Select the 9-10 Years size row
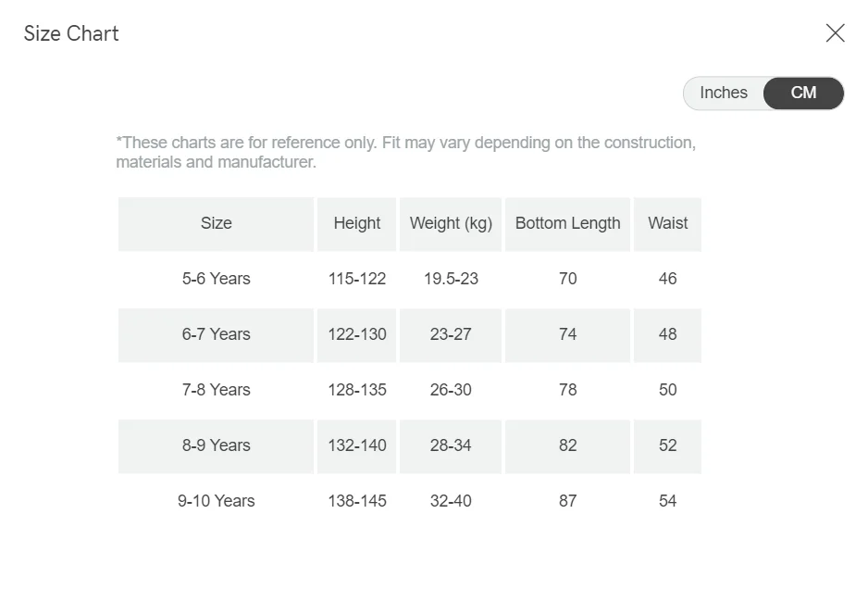 [x=216, y=501]
